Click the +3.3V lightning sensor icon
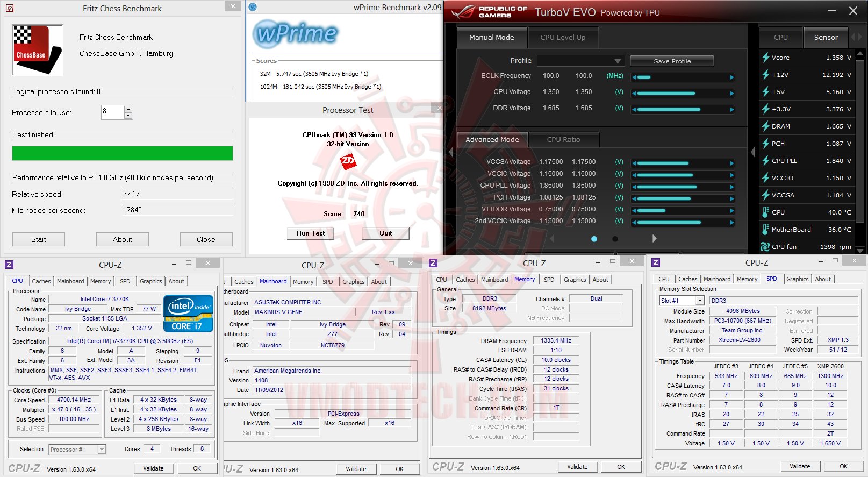The height and width of the screenshot is (477, 868). coord(765,109)
